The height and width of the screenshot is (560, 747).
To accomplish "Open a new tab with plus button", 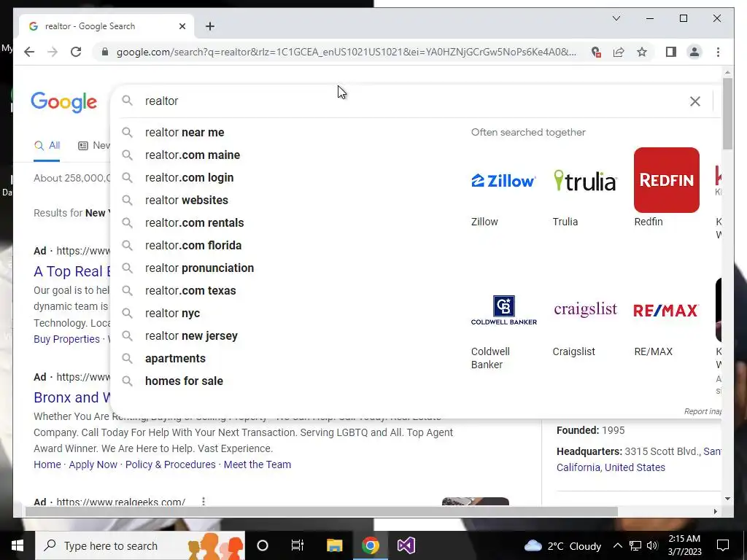I will pyautogui.click(x=209, y=26).
